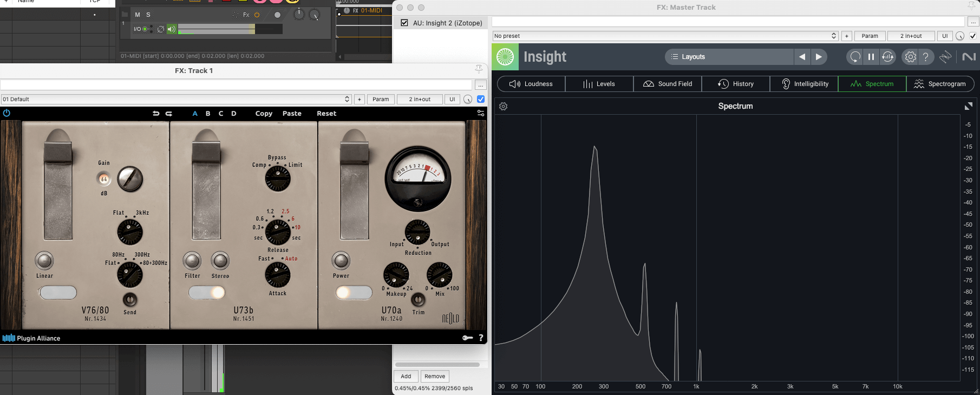
Task: Click the V76/80 Gain knob
Action: (130, 179)
